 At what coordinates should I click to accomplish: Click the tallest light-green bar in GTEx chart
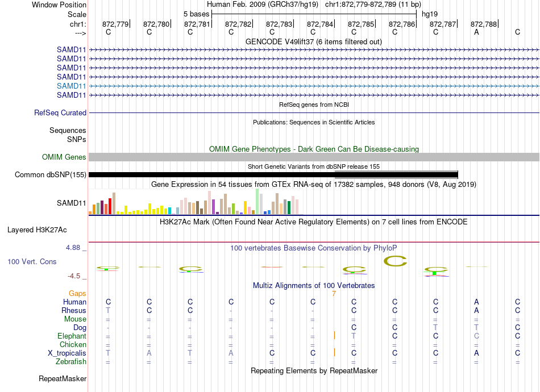click(257, 202)
